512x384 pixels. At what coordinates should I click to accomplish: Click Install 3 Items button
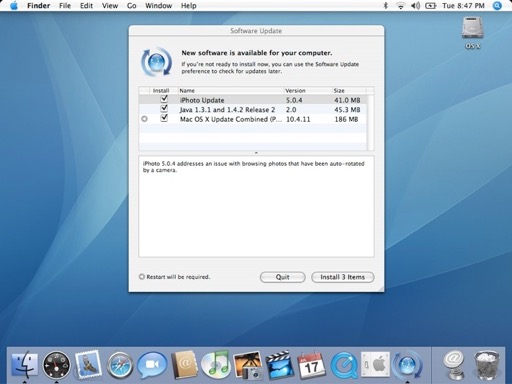click(343, 277)
